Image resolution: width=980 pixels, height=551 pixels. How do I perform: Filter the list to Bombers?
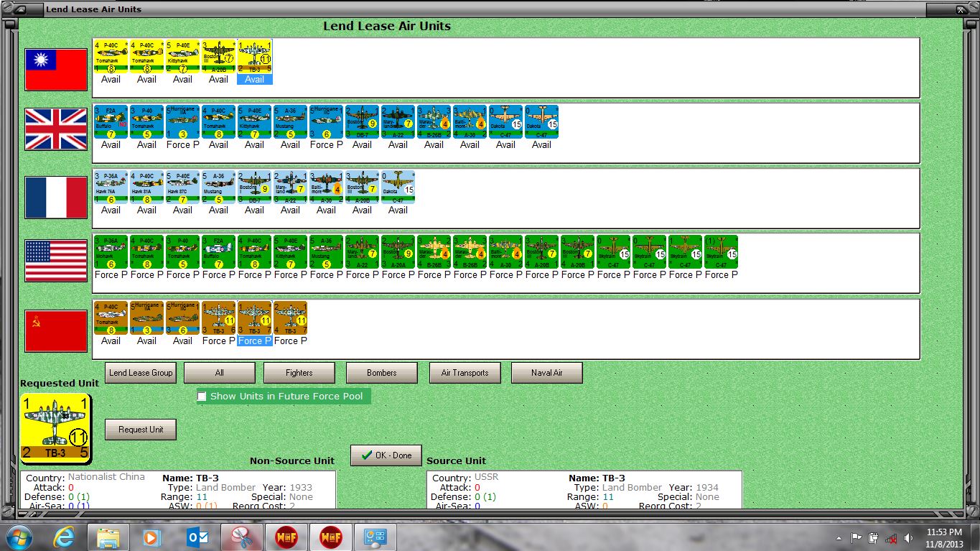pyautogui.click(x=382, y=373)
